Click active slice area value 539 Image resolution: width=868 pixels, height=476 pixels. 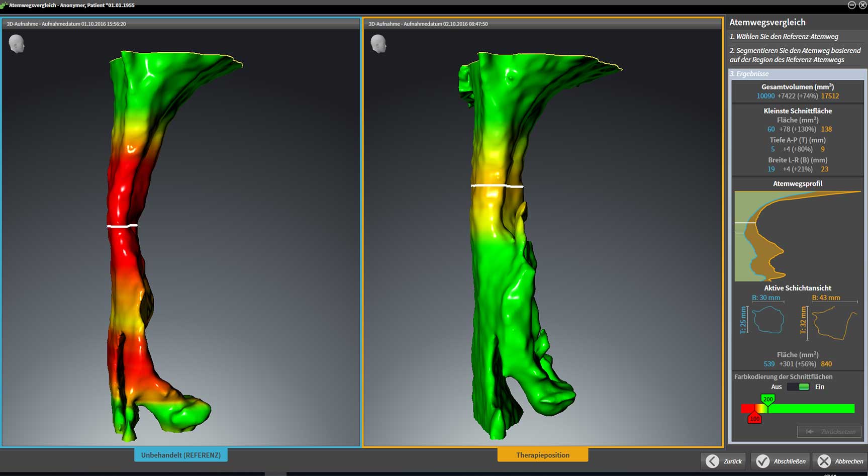(x=769, y=364)
